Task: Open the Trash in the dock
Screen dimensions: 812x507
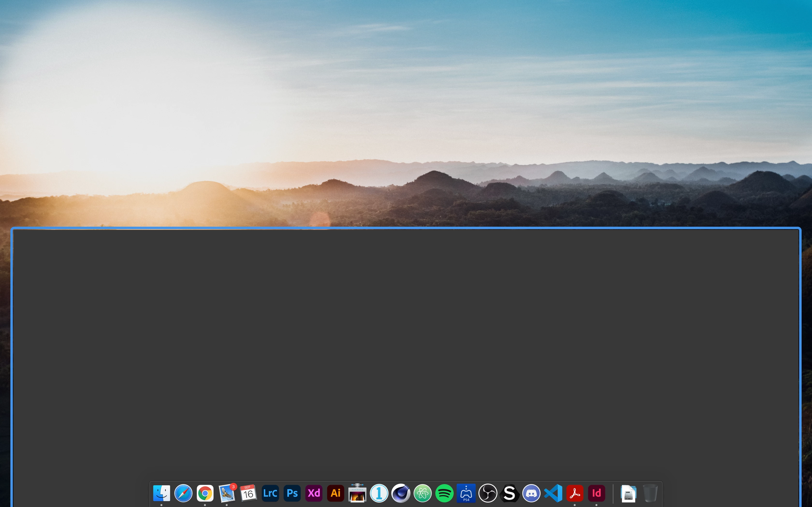Action: (650, 493)
